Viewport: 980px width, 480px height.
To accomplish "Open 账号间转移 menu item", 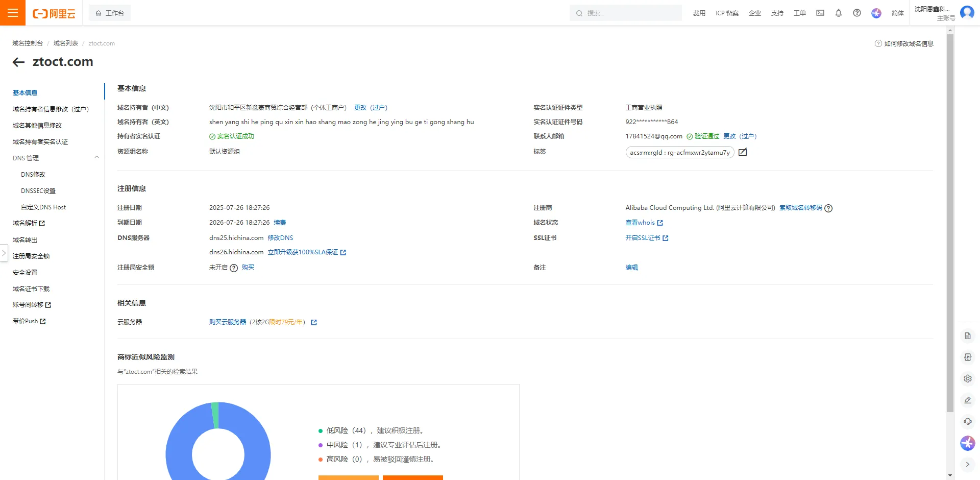I will [32, 305].
